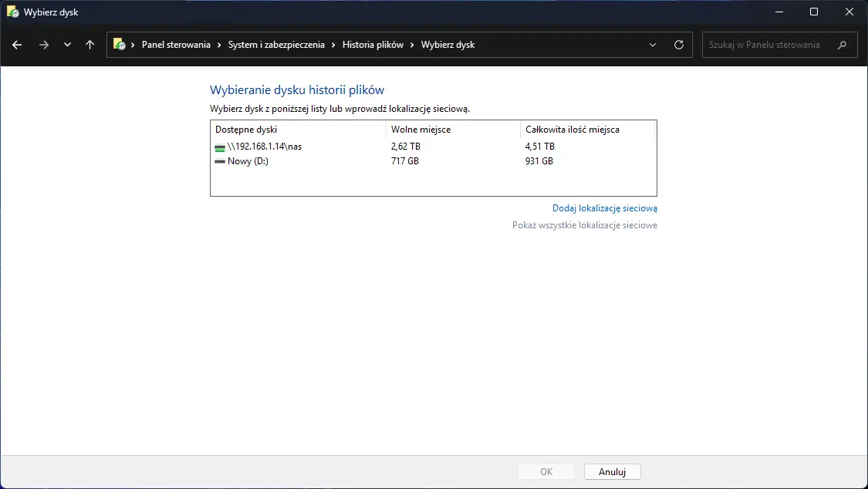Go up one level with Up arrow

pos(90,45)
